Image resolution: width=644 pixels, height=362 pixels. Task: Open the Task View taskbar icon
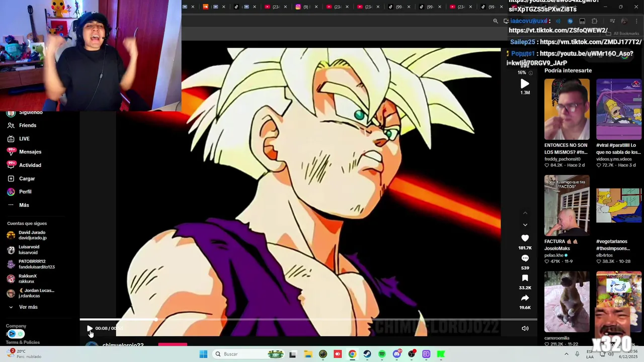293,354
